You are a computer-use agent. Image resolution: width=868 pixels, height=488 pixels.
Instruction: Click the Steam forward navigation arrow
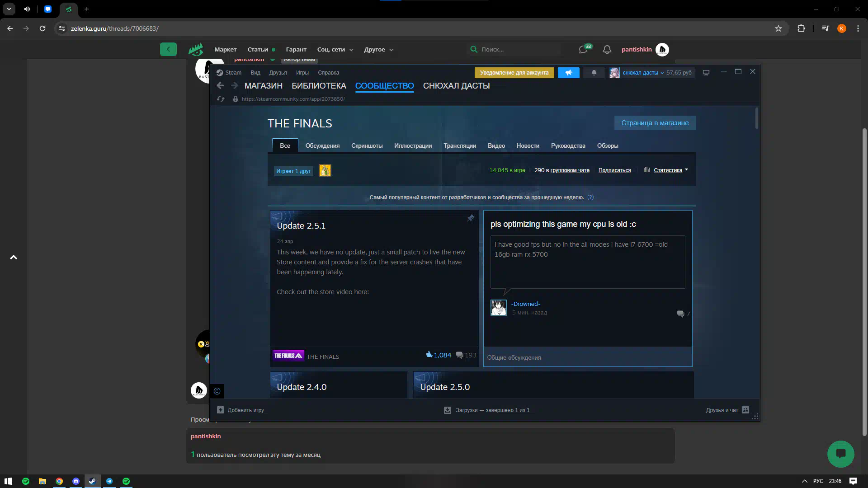click(x=234, y=85)
